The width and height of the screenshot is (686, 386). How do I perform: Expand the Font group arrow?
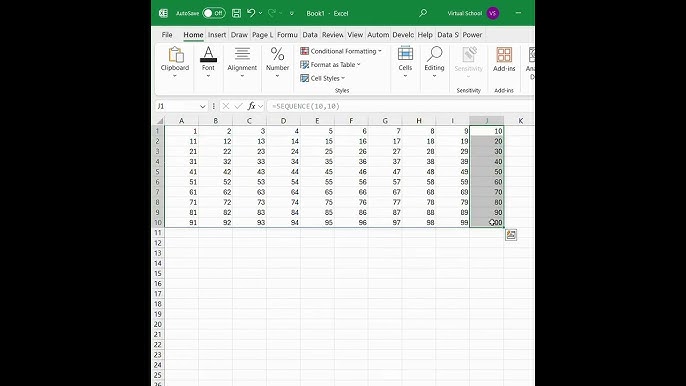click(x=208, y=76)
